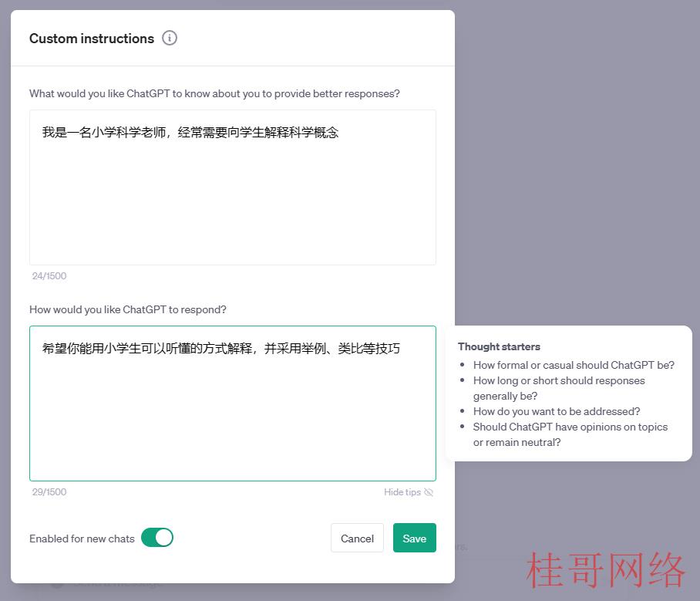The image size is (700, 601).
Task: Click 'How do you want to be addressed?'
Action: point(557,411)
